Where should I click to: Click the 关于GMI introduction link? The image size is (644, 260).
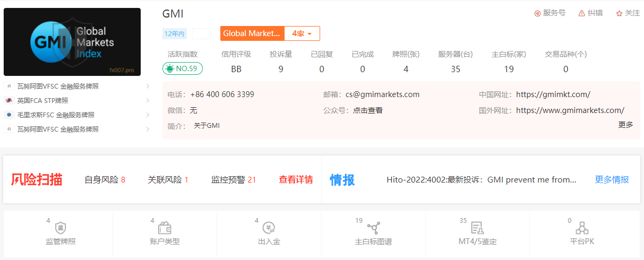coord(207,126)
